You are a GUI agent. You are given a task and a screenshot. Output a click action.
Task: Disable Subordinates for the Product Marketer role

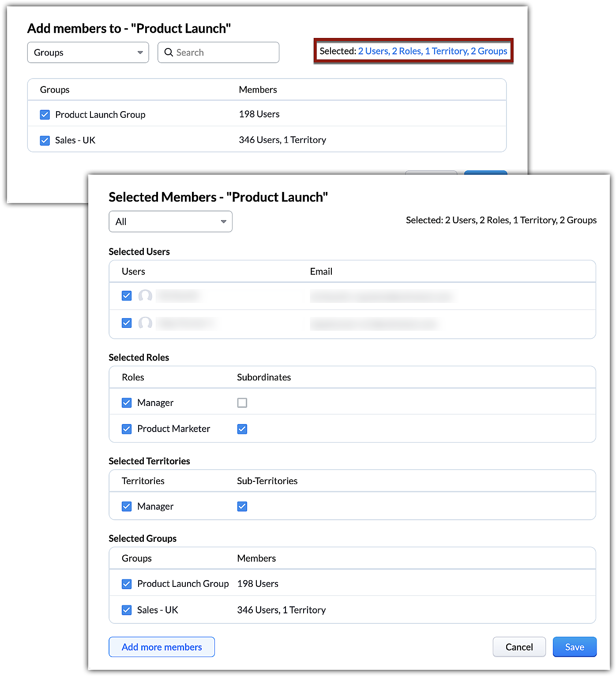click(242, 429)
